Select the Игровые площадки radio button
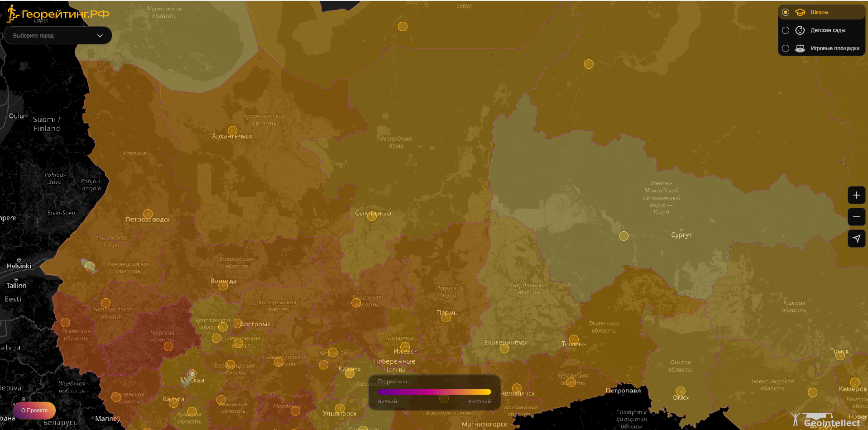 (x=786, y=48)
